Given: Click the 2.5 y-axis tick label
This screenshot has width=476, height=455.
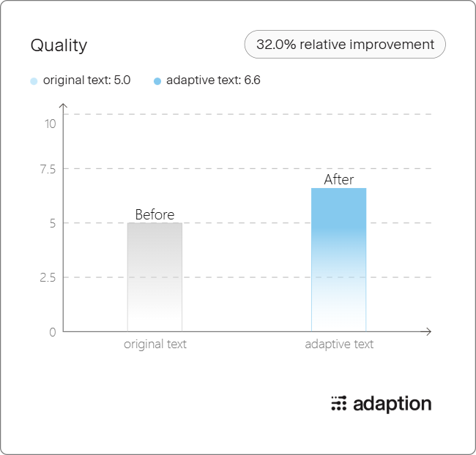Looking at the screenshot, I should [48, 277].
